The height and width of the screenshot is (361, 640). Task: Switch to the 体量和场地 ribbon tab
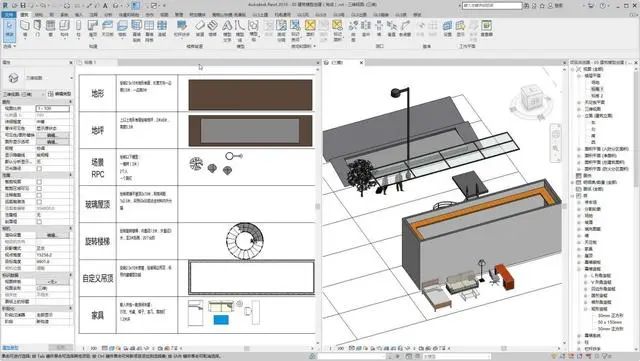coord(129,15)
